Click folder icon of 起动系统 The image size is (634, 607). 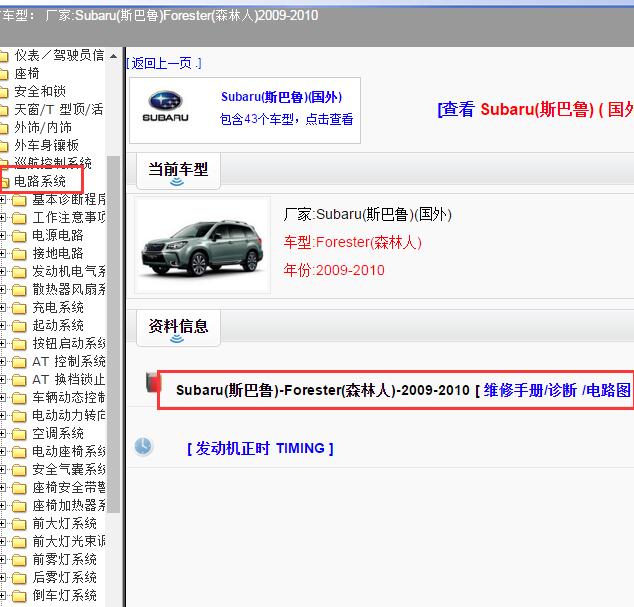tap(19, 326)
